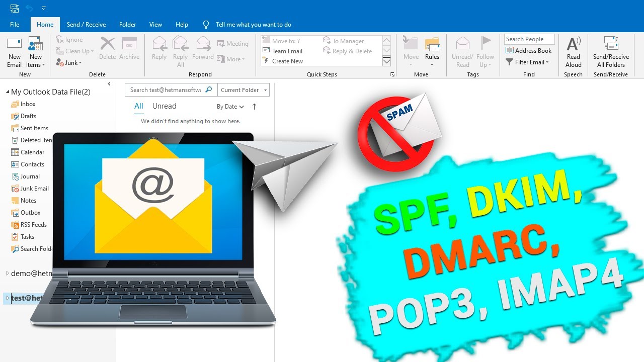Expand the demo@ account tree
Screen dimensions: 644x362
pos(8,274)
